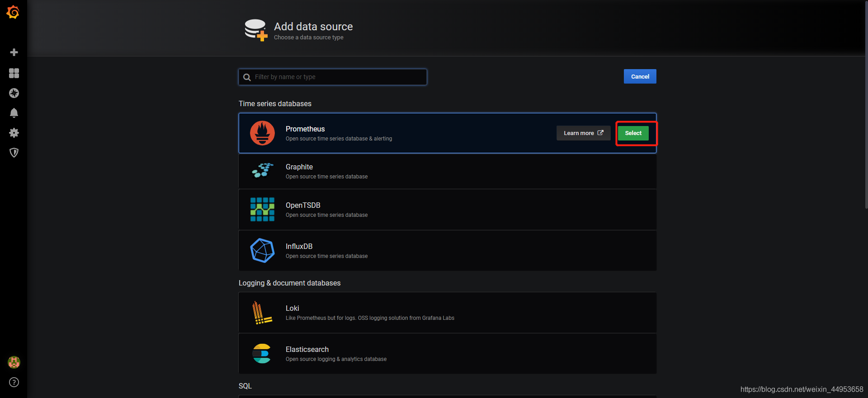Focus the Filter by name or type field
Screen dimensions: 868x398
(333, 77)
